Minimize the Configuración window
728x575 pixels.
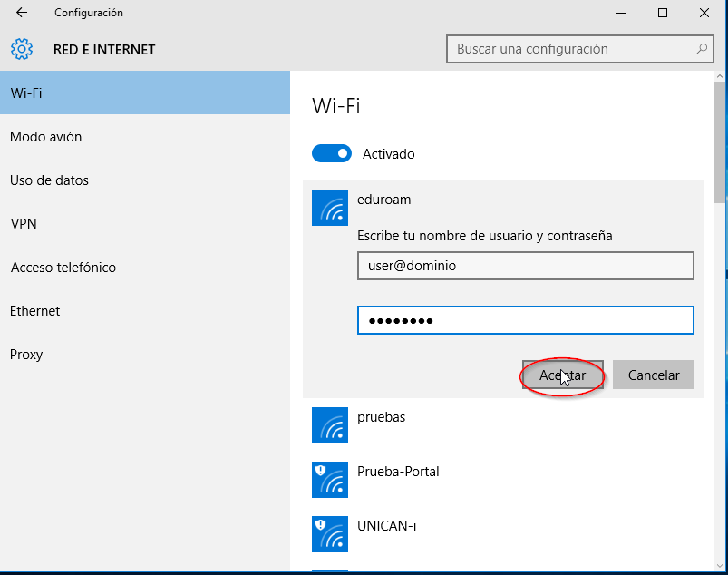click(x=621, y=13)
